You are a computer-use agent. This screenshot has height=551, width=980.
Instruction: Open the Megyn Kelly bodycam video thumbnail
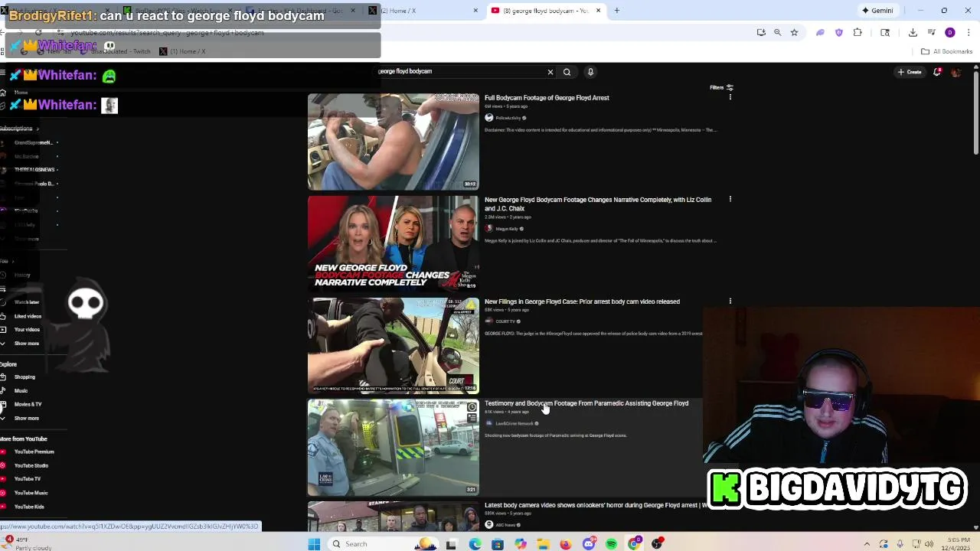click(x=394, y=243)
